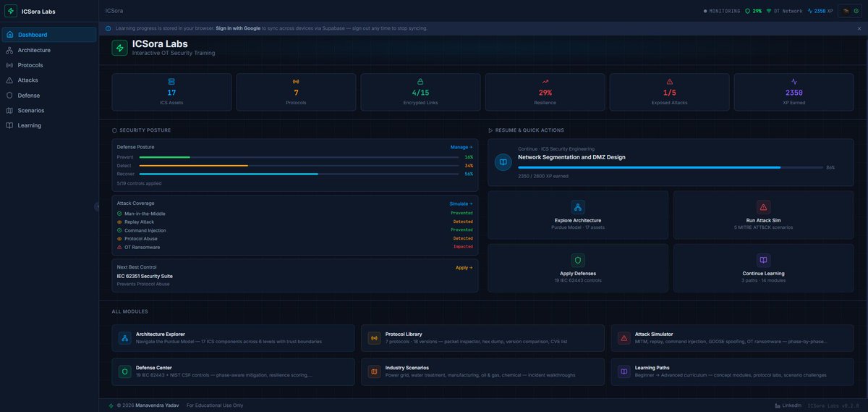Image resolution: width=868 pixels, height=412 pixels.
Task: Click the Manage link in Defense Posture
Action: click(461, 147)
